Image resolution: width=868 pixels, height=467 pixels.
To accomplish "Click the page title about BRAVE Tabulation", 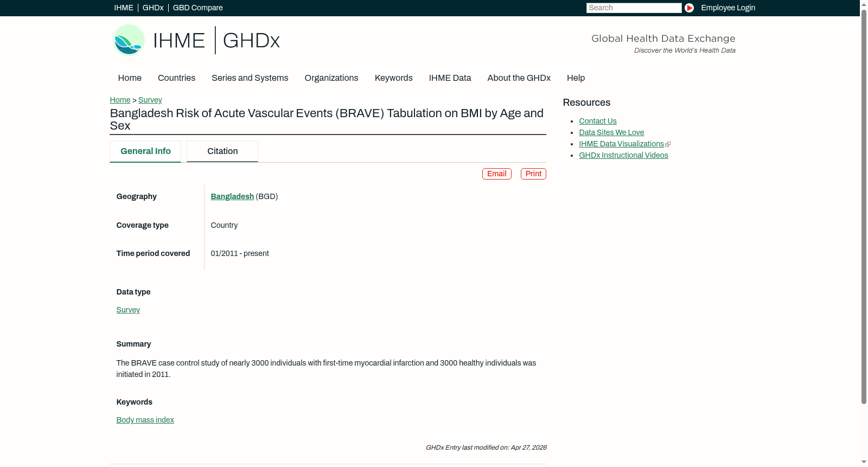I will [327, 119].
